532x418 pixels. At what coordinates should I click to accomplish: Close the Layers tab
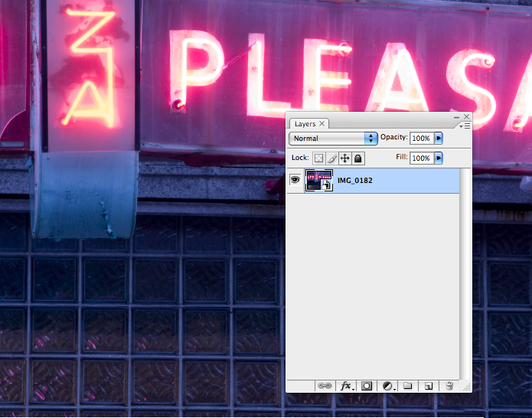[x=322, y=123]
